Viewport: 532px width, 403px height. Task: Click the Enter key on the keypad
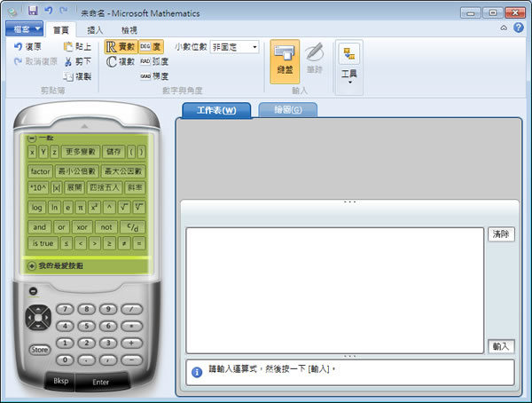point(101,382)
